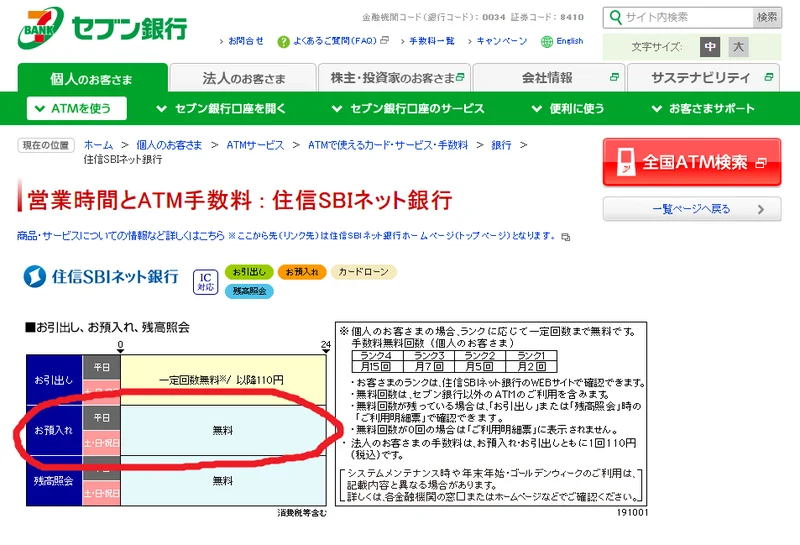Open the サステナビリティ tab

pyautogui.click(x=703, y=78)
